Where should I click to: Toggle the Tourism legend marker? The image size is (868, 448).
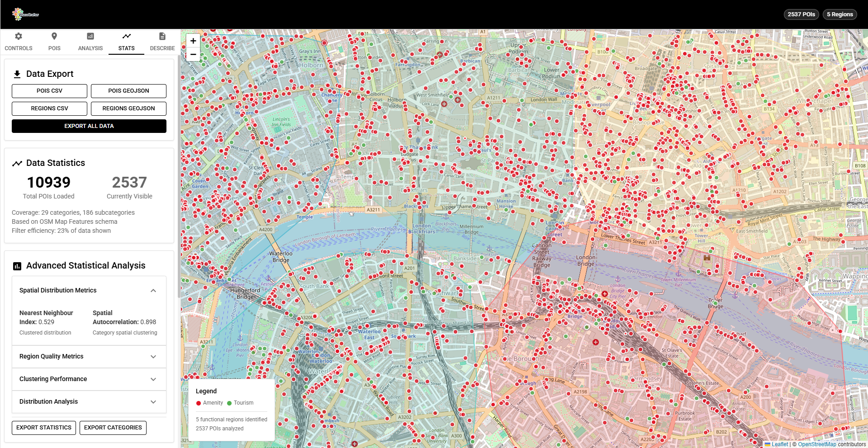click(231, 403)
